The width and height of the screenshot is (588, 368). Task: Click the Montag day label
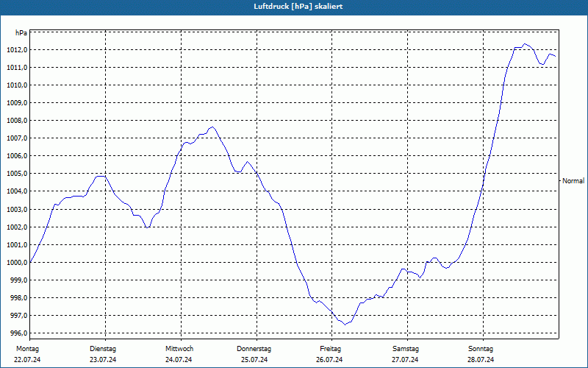[x=27, y=349]
